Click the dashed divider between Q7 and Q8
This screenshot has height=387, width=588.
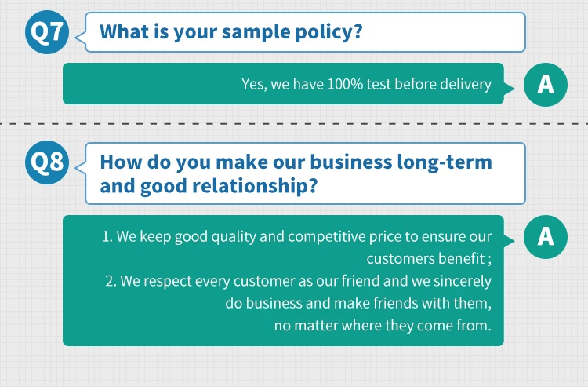294,124
